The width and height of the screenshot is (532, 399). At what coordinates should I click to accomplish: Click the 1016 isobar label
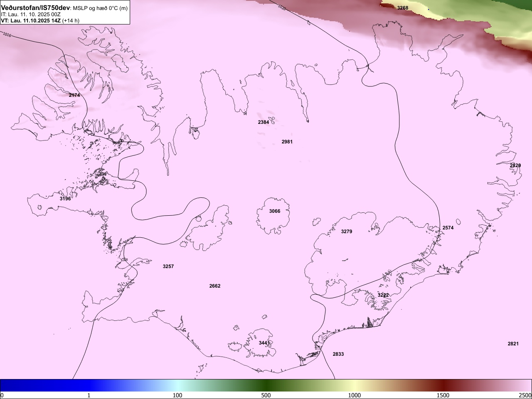tap(7, 35)
